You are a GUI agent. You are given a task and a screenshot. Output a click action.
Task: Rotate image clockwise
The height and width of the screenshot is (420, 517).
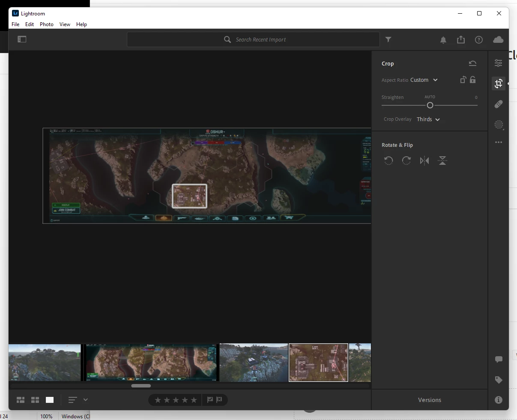406,161
